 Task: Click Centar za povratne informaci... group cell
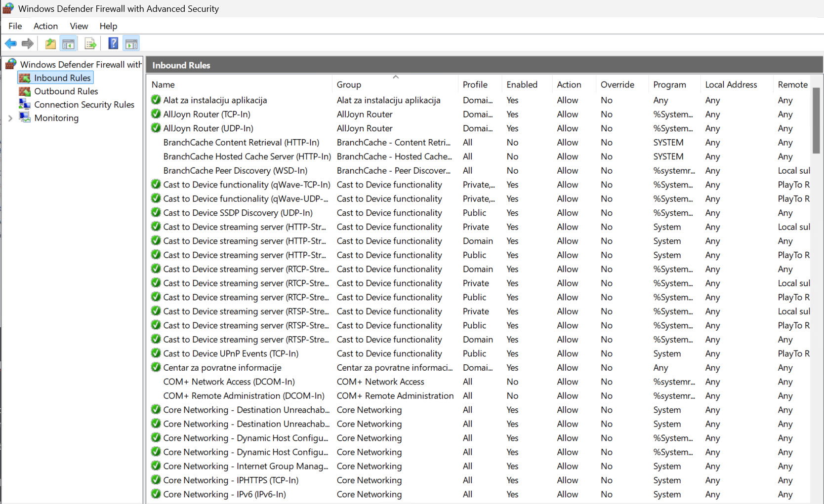click(x=395, y=368)
